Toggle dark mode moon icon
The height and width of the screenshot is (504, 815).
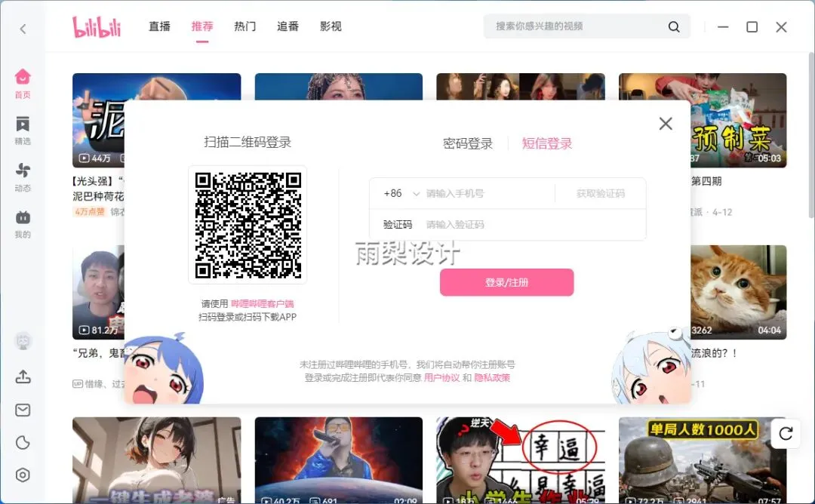point(23,443)
